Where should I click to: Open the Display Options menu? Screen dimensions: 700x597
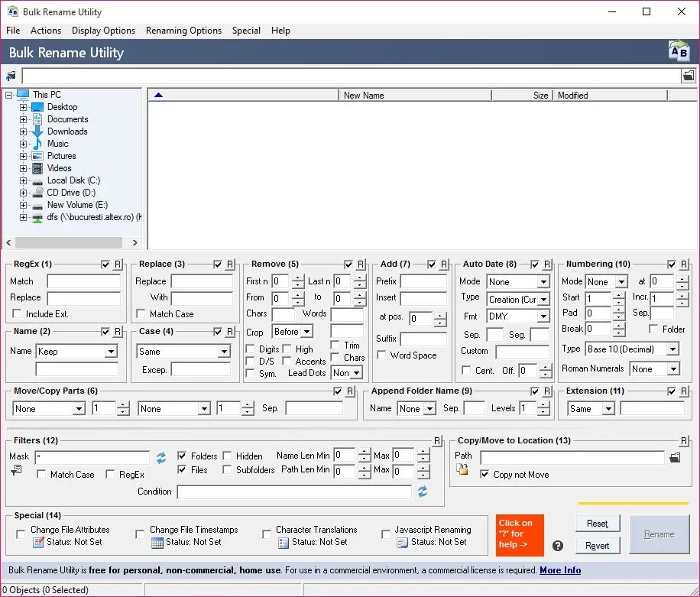coord(103,31)
